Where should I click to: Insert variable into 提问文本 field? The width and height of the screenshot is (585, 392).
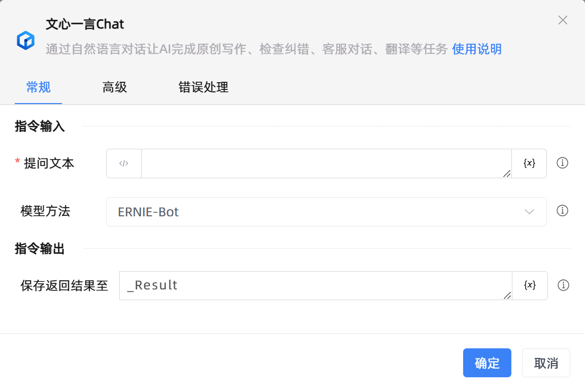click(x=529, y=164)
